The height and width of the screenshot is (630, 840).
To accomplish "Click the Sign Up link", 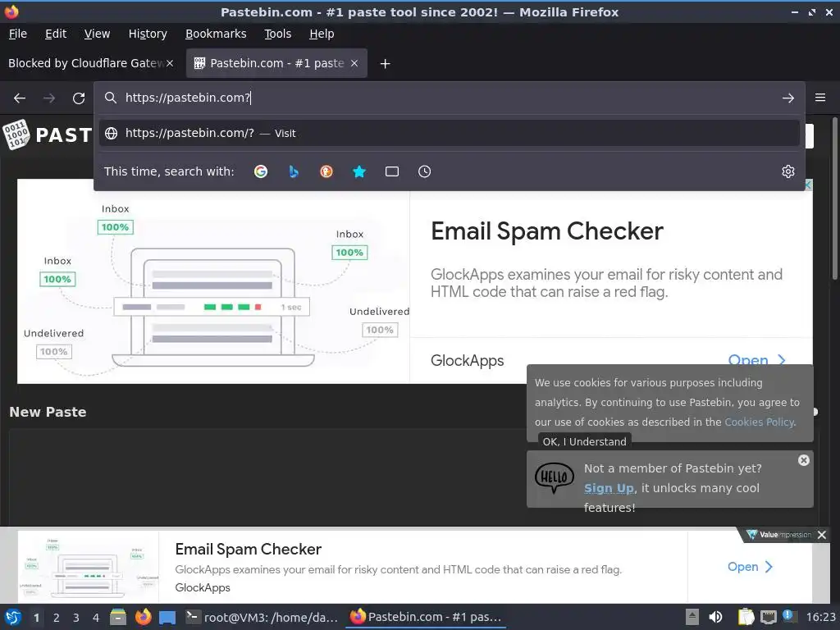I will coord(609,488).
